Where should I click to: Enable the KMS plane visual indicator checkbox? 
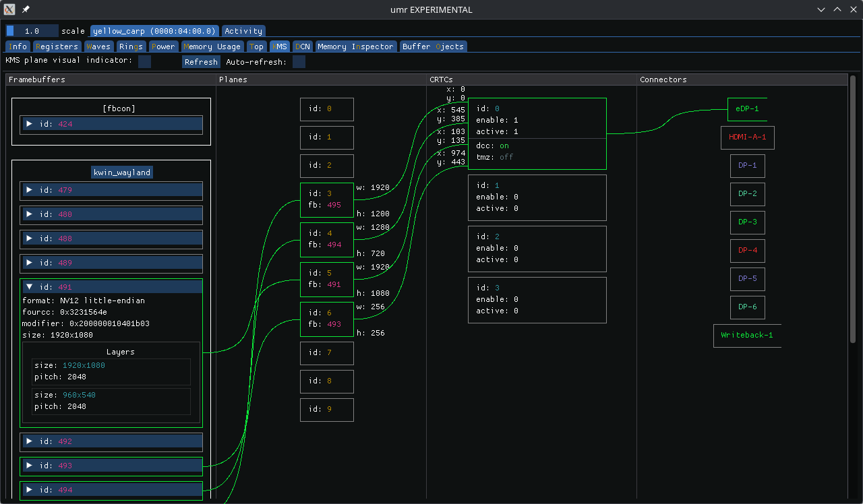click(144, 61)
